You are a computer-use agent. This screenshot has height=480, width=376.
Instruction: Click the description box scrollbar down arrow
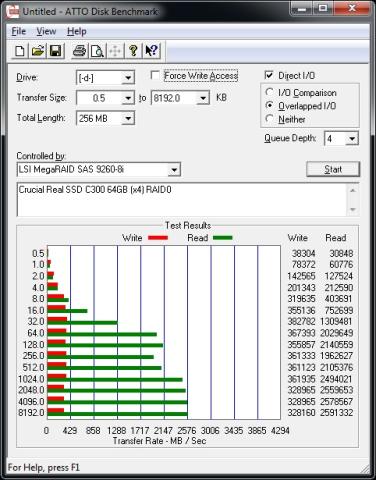(353, 210)
